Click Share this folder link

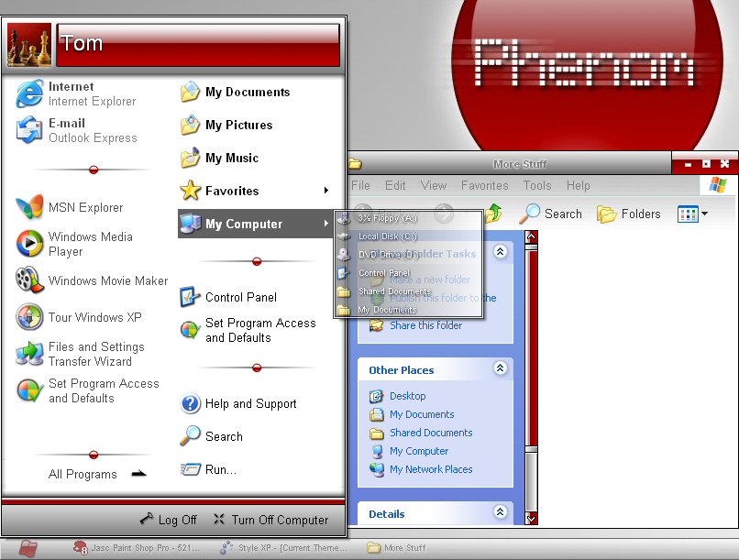pyautogui.click(x=425, y=325)
